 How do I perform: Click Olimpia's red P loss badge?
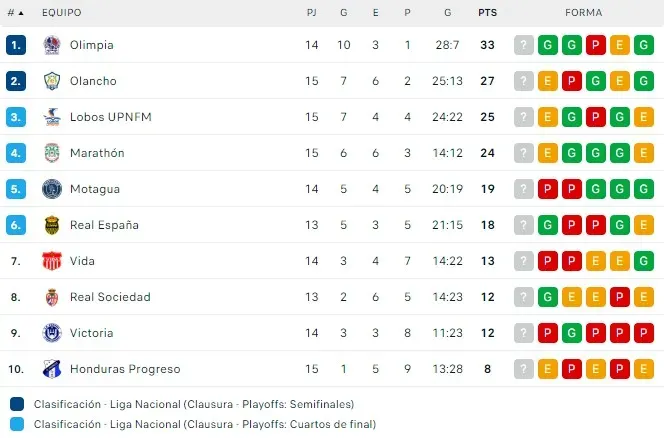596,45
